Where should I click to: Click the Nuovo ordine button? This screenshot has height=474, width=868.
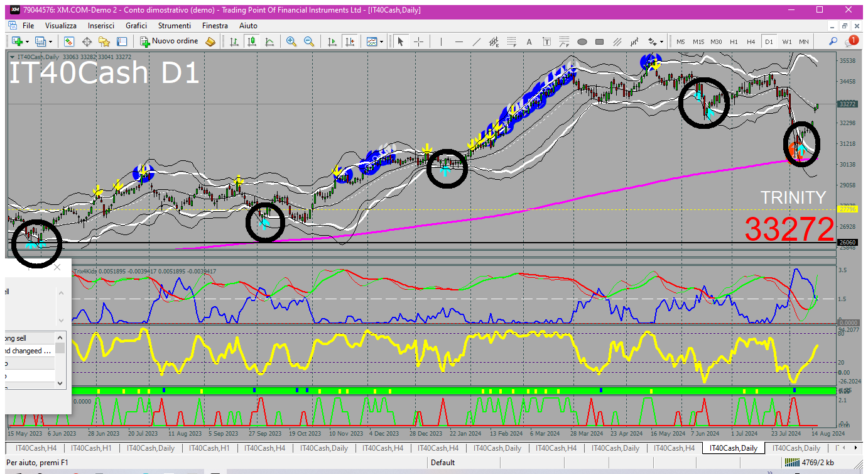(x=169, y=41)
